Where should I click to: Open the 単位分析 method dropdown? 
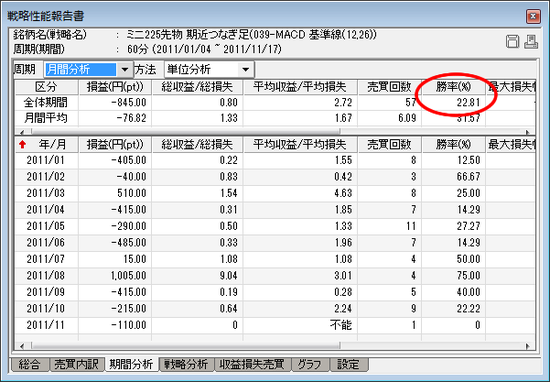click(x=246, y=69)
